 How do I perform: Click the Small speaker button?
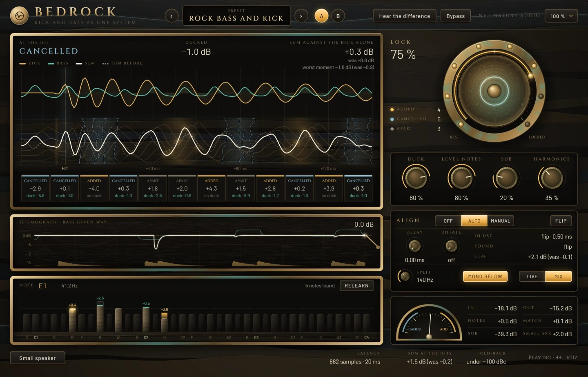pyautogui.click(x=38, y=358)
